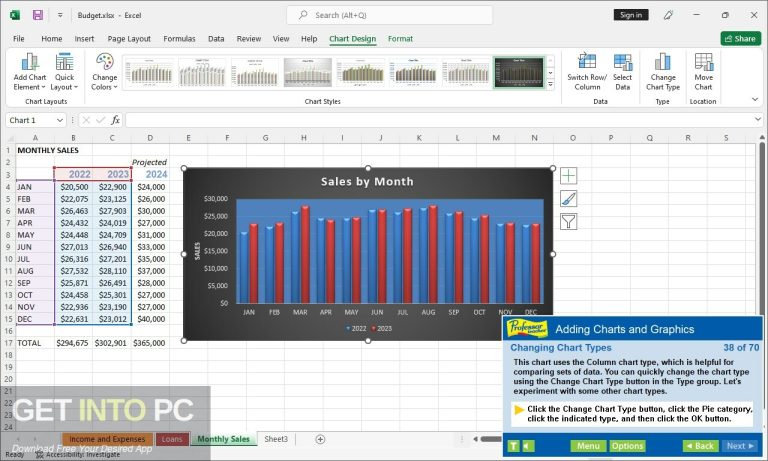The image size is (768, 461).
Task: Click the Change Chart Type button
Action: (x=663, y=72)
